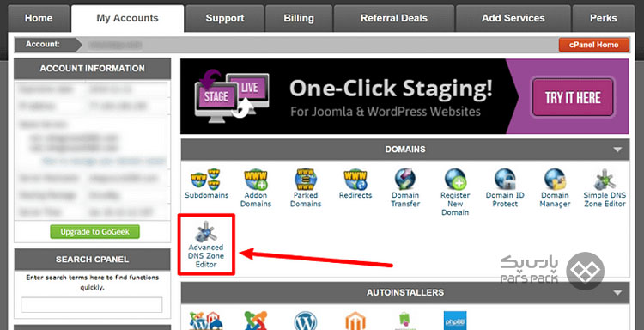Open the Subdomains icon
Viewport: 644px width, 330px height.
[x=206, y=184]
